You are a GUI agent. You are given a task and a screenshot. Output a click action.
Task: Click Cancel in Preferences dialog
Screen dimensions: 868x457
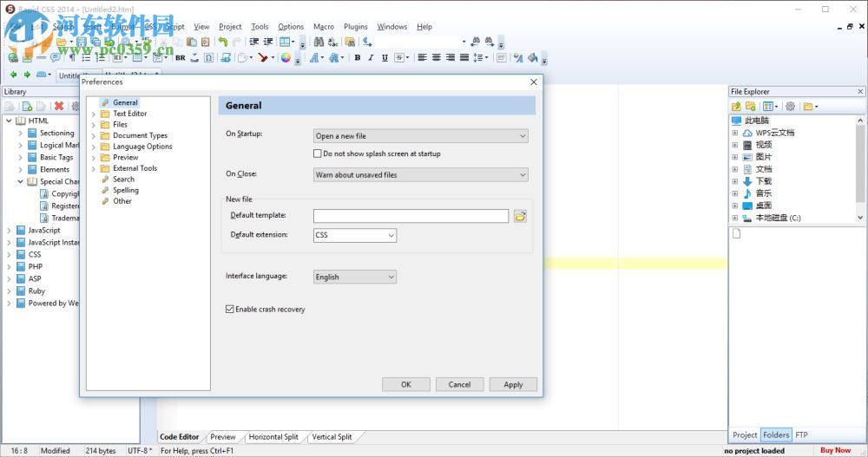(x=459, y=384)
